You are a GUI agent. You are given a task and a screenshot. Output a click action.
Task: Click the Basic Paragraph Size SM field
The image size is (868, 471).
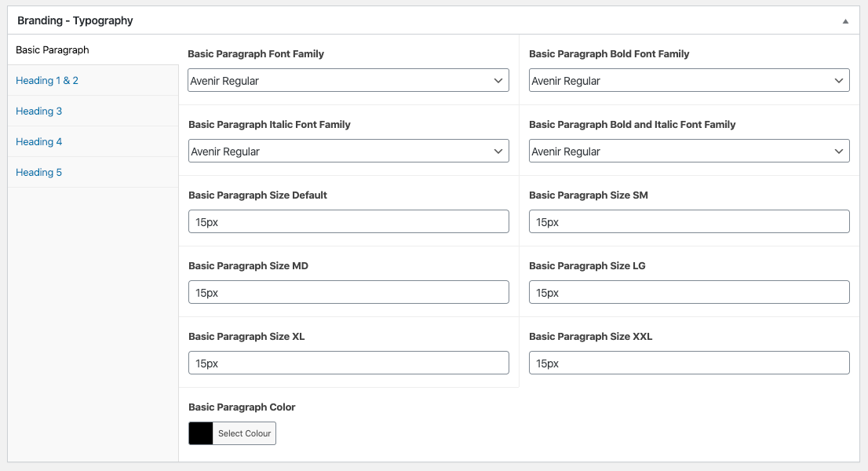click(689, 222)
